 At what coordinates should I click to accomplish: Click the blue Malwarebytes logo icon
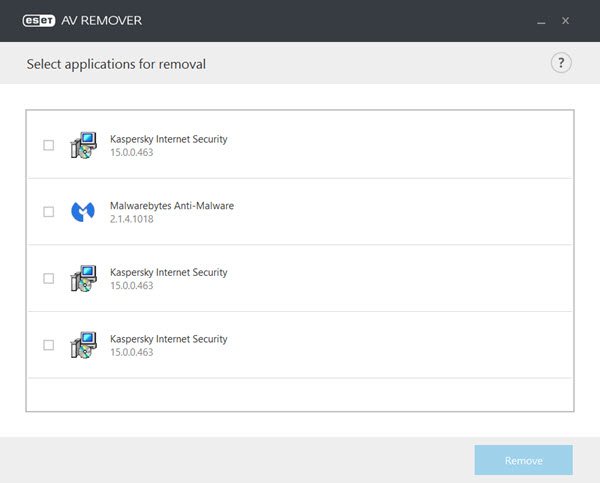click(x=83, y=211)
